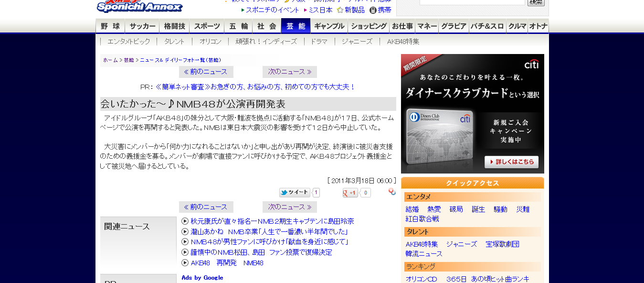Image resolution: width=644 pixels, height=283 pixels.
Task: Open the 騒動 quick access link
Action: tap(500, 209)
